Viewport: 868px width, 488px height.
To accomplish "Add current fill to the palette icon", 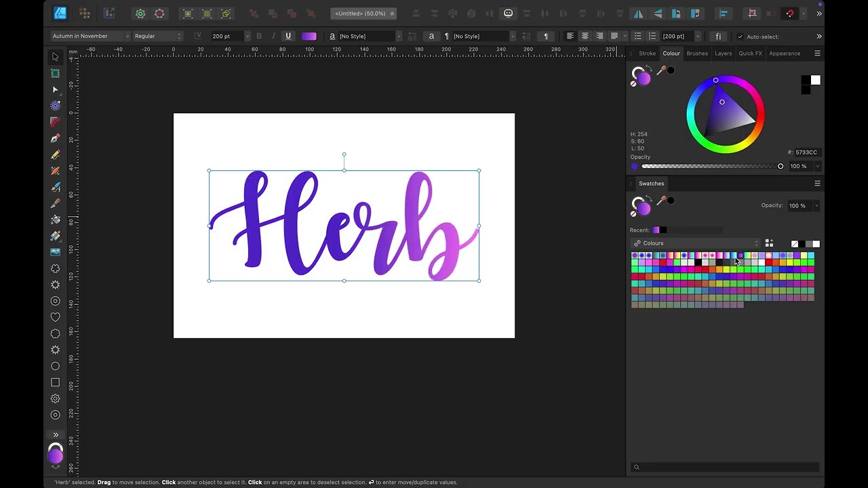I will click(769, 243).
